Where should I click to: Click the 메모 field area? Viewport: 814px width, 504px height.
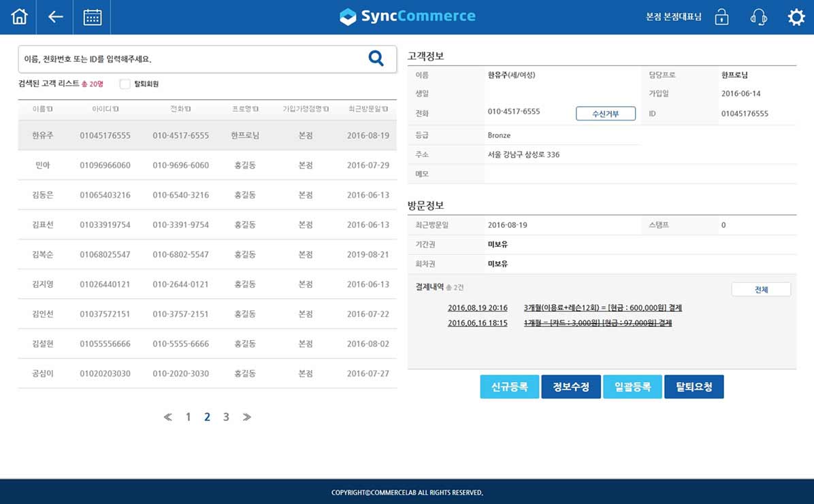[640, 174]
